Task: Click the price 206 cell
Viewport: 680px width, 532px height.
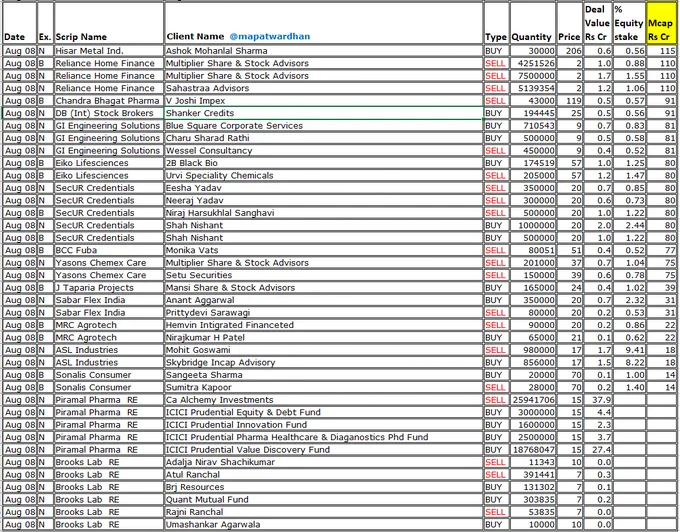Action: pyautogui.click(x=570, y=51)
